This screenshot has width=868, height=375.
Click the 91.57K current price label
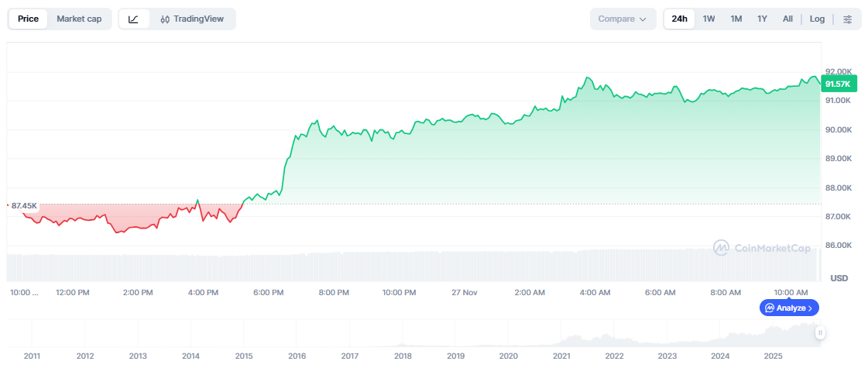coord(839,84)
